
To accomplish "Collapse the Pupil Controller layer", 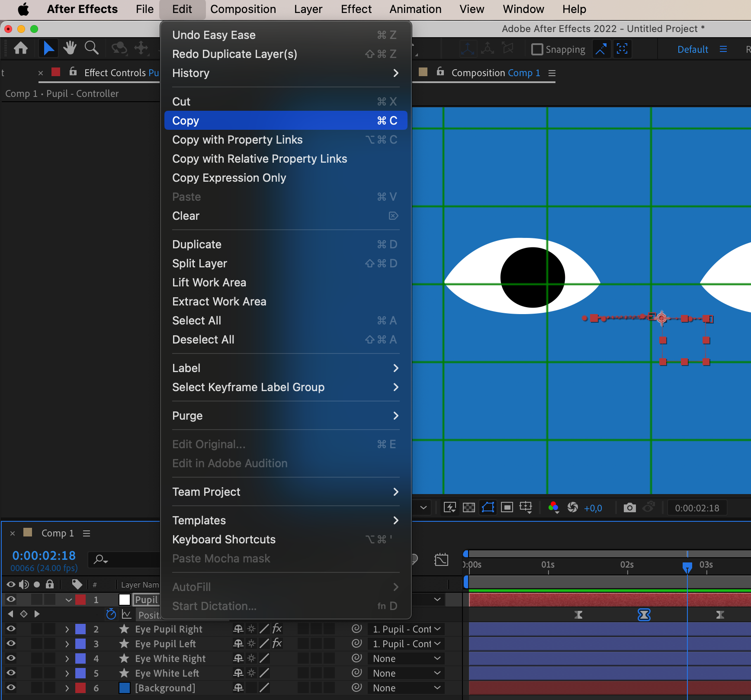I will [x=68, y=600].
